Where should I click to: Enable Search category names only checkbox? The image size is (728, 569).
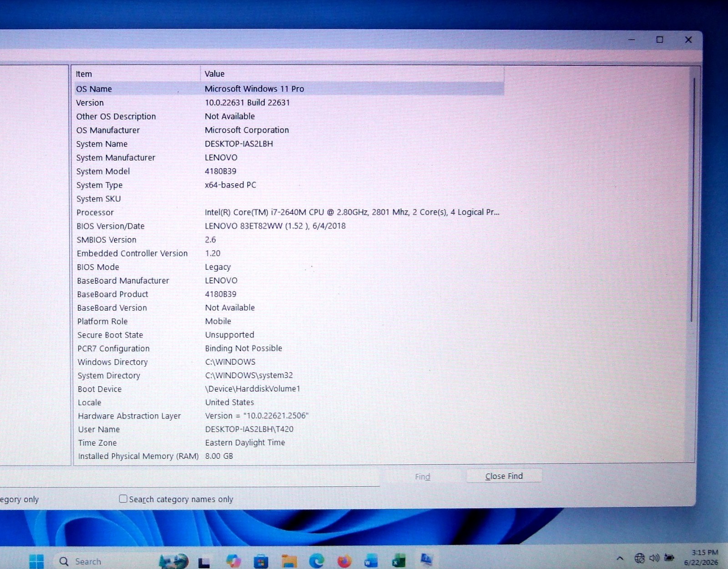(x=123, y=499)
